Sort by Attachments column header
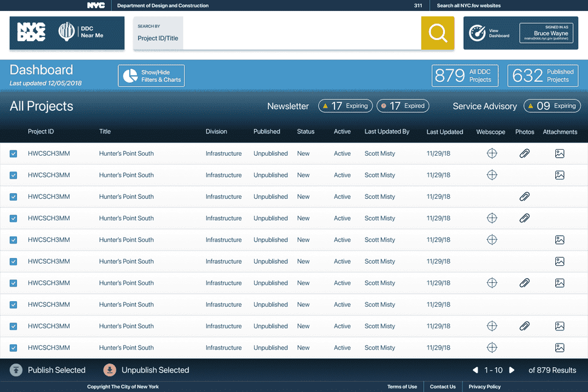The image size is (588, 392). click(x=560, y=132)
